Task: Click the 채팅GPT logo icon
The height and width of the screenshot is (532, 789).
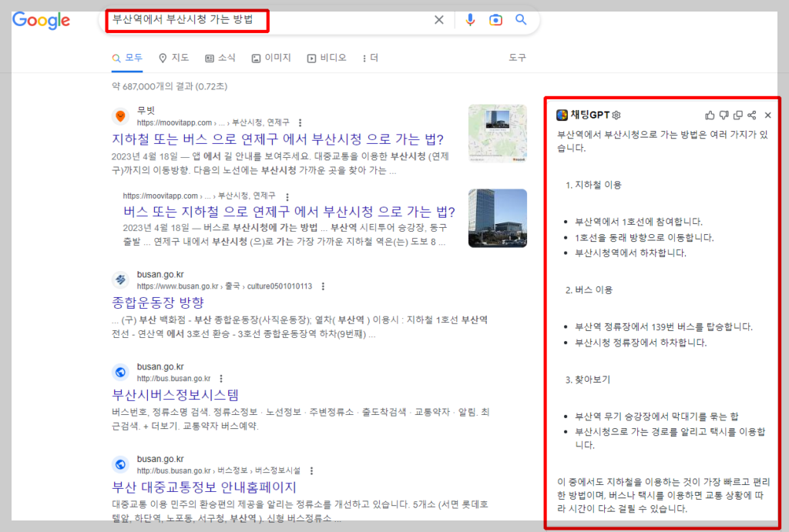Action: click(562, 115)
